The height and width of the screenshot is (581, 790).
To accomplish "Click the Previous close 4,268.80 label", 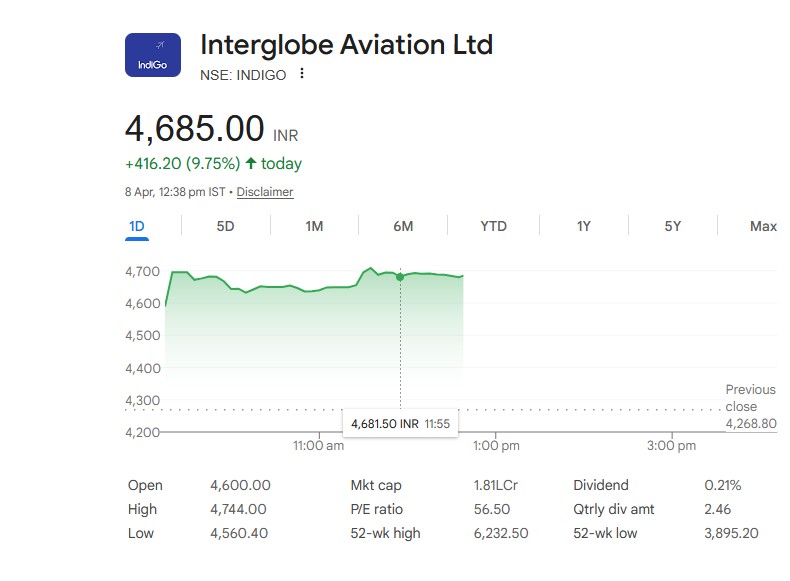I will pyautogui.click(x=750, y=407).
